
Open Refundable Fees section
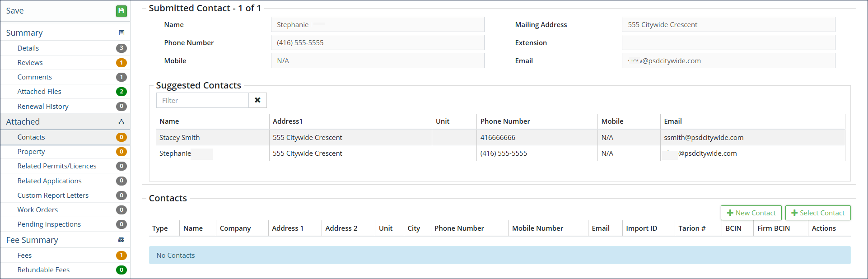(43, 270)
